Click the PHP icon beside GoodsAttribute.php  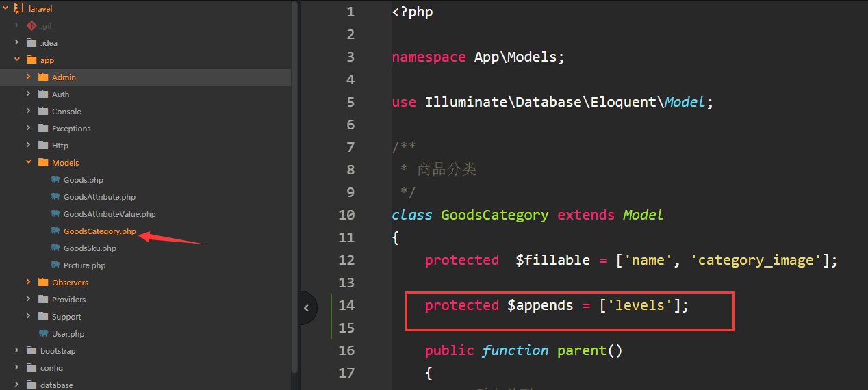(55, 197)
